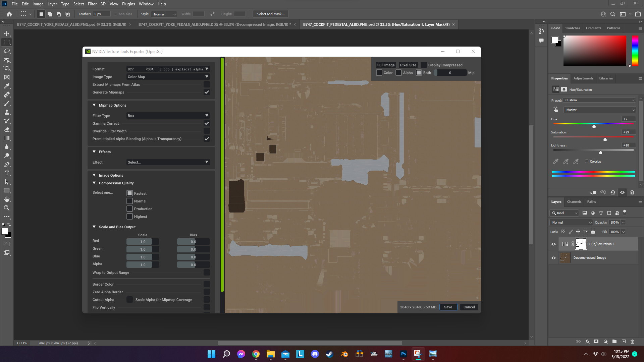Click the Select and Mask button

270,14
